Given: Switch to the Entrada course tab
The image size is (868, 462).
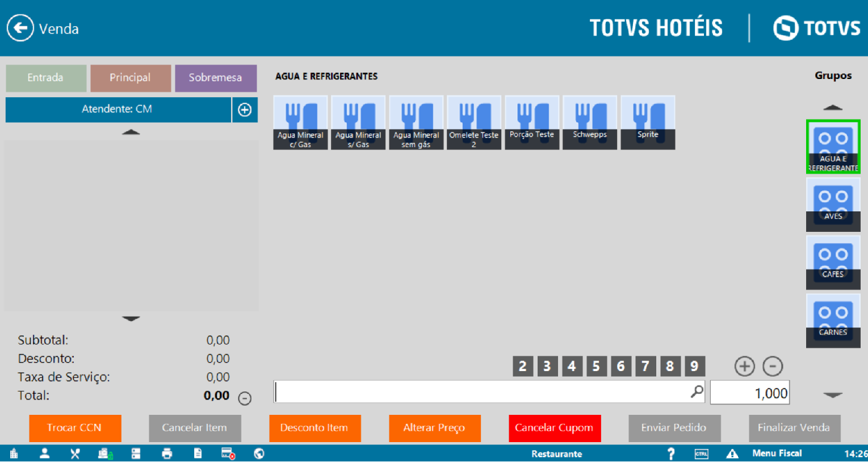Looking at the screenshot, I should click(46, 78).
